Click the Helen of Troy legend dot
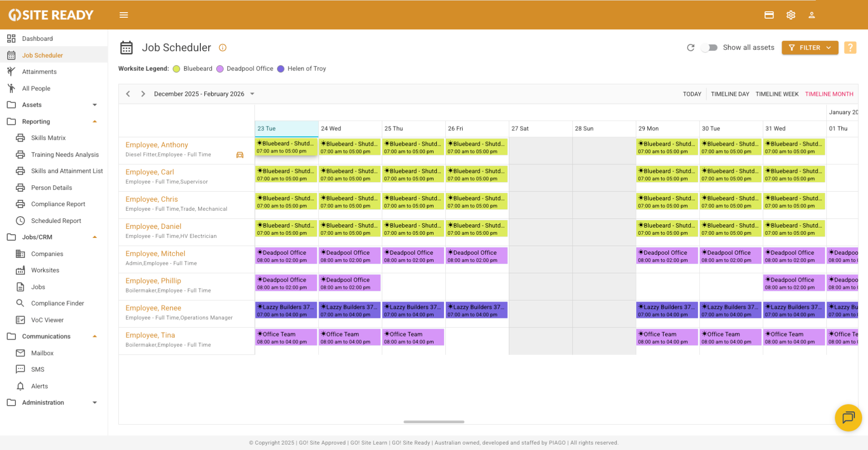Image resolution: width=868 pixels, height=450 pixels. point(281,69)
